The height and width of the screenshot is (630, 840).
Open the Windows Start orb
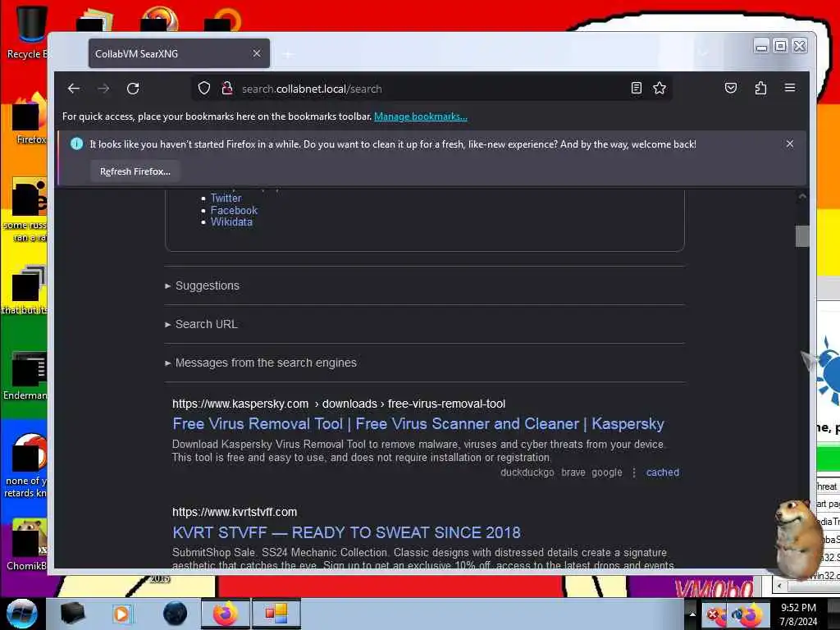21,614
